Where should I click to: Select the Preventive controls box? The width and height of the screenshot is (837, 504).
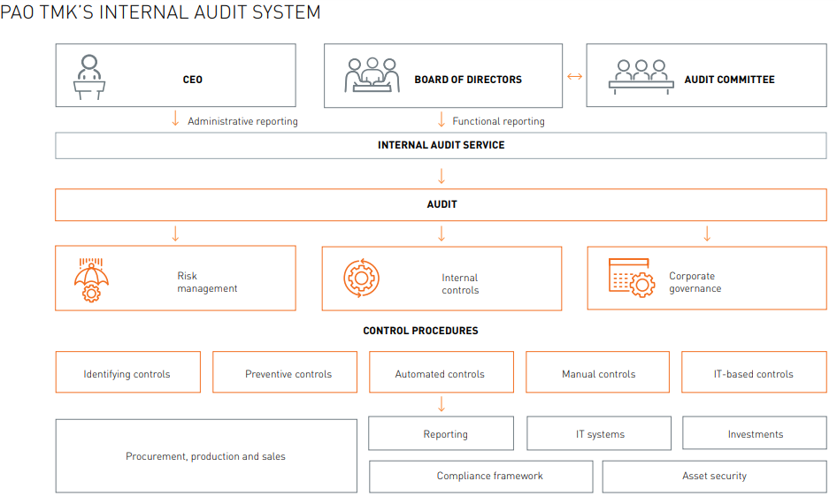tap(285, 372)
